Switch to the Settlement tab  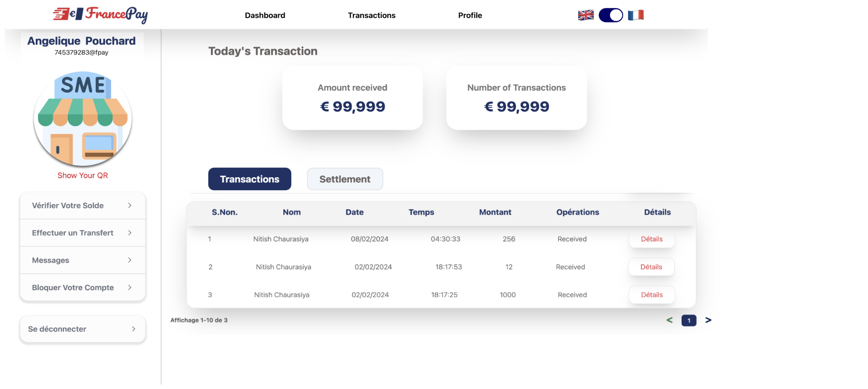345,179
